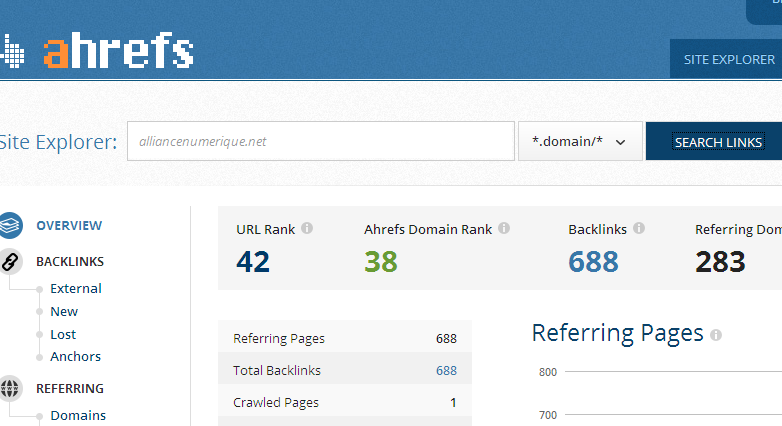Click the 800 axis label on chart

(548, 372)
